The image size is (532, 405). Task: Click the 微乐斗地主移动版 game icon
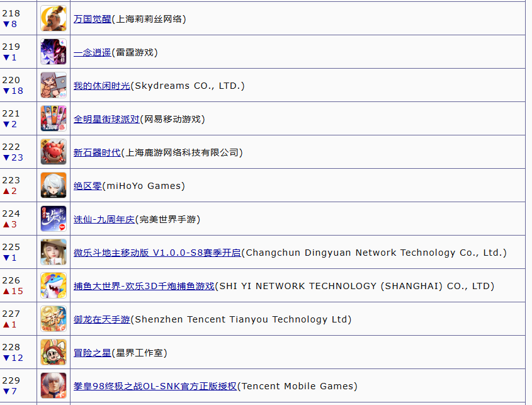point(54,252)
